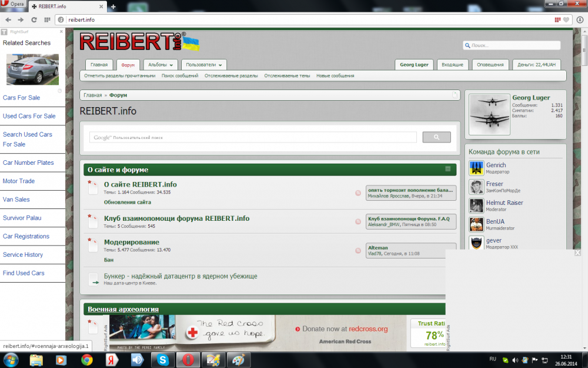Open a new browser tab with plus
Screen dimensions: 588x368
click(113, 6)
